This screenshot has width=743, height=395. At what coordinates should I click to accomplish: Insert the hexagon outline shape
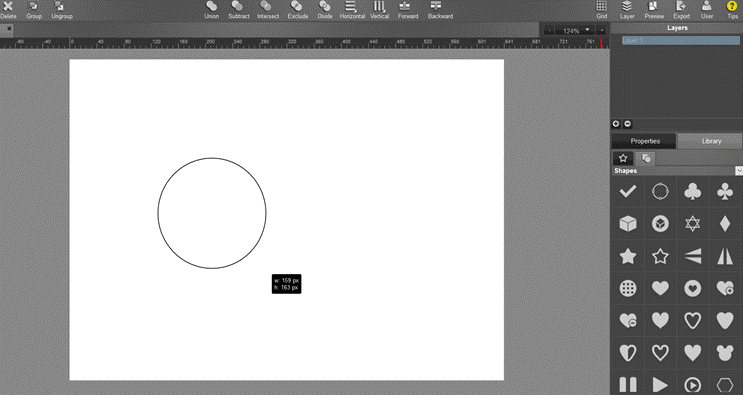pyautogui.click(x=725, y=384)
